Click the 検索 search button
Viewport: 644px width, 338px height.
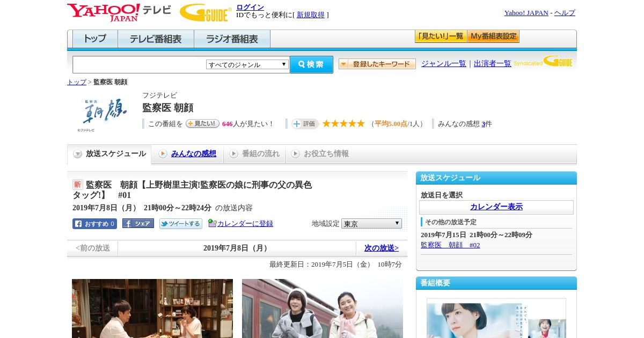click(x=311, y=64)
